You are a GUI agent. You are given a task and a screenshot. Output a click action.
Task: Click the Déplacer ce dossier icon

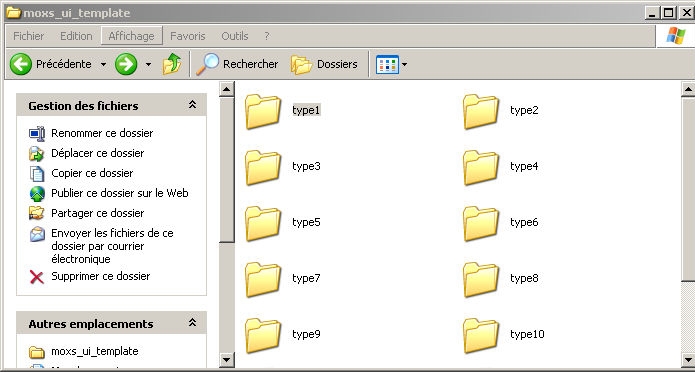pos(37,153)
